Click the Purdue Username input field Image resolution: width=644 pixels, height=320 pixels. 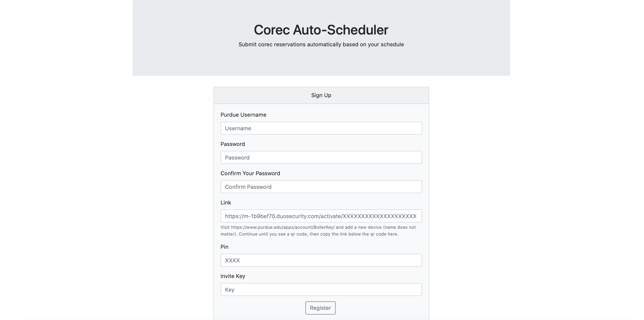click(321, 128)
